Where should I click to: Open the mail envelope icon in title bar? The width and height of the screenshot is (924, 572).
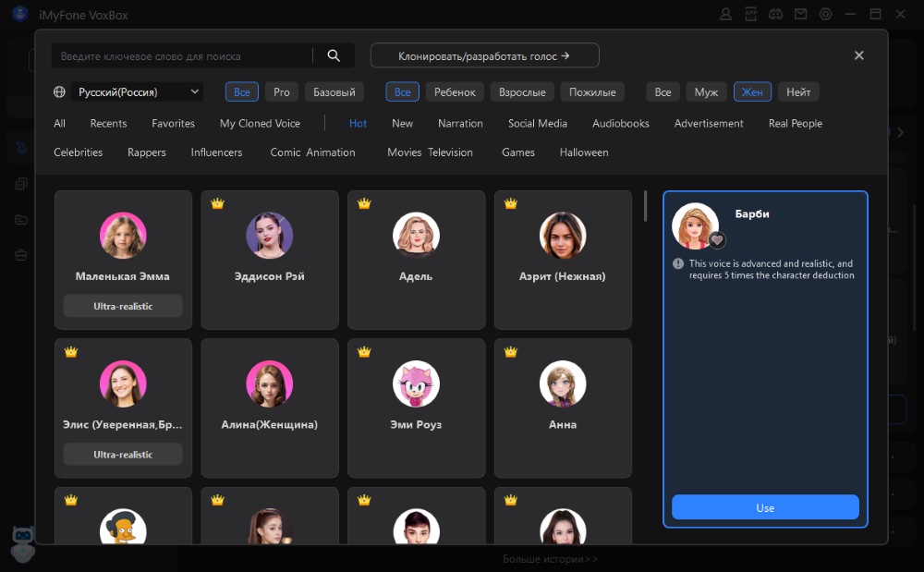800,15
